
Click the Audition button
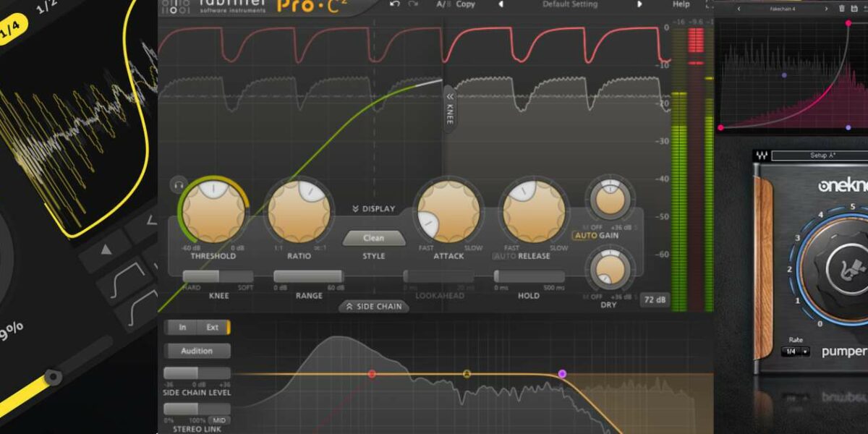(x=197, y=351)
